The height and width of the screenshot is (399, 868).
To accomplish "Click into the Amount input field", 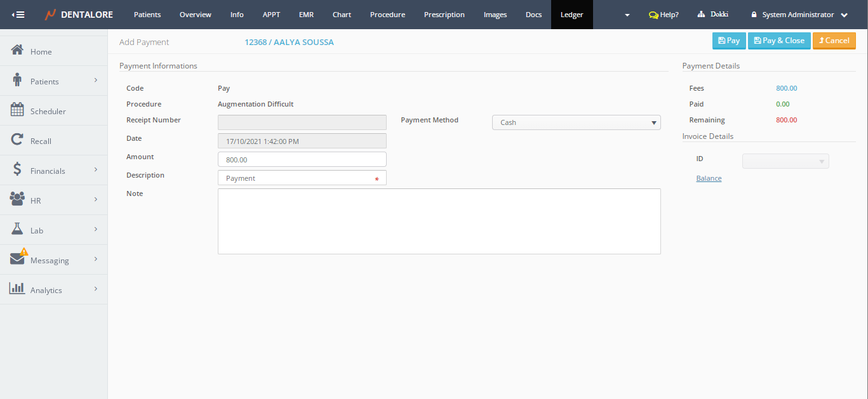I will click(x=302, y=160).
